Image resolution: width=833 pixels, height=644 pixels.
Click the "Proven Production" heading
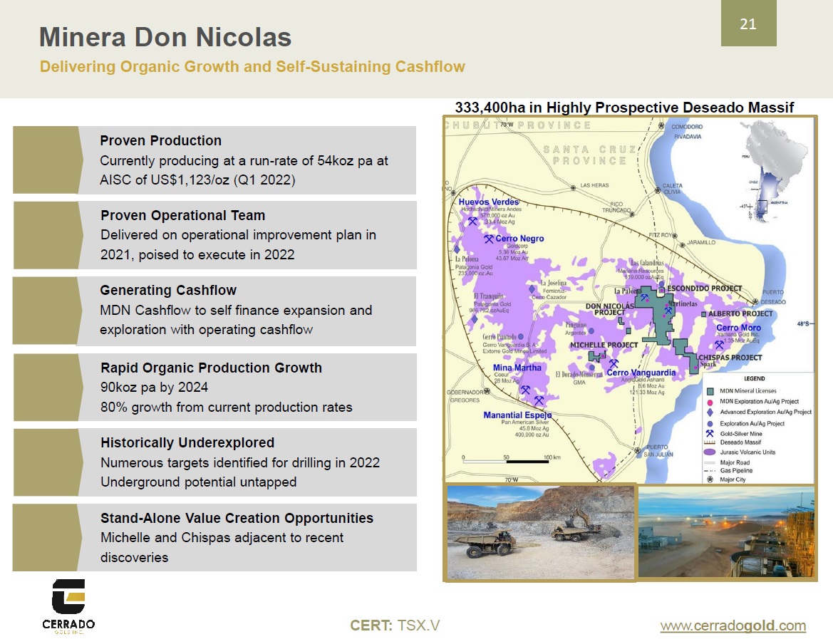161,140
